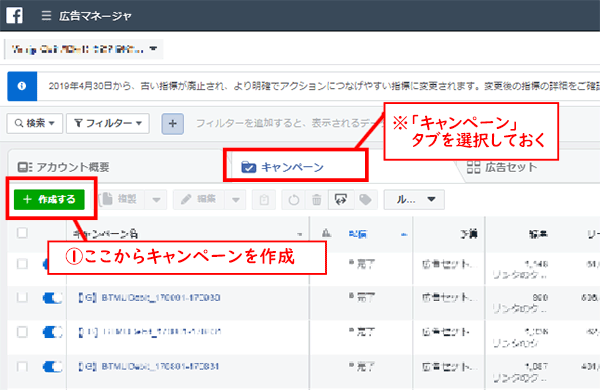The height and width of the screenshot is (390, 600).
Task: Click 完了 status in the BTMU Debit_170901-170930 row
Action: coord(362,297)
